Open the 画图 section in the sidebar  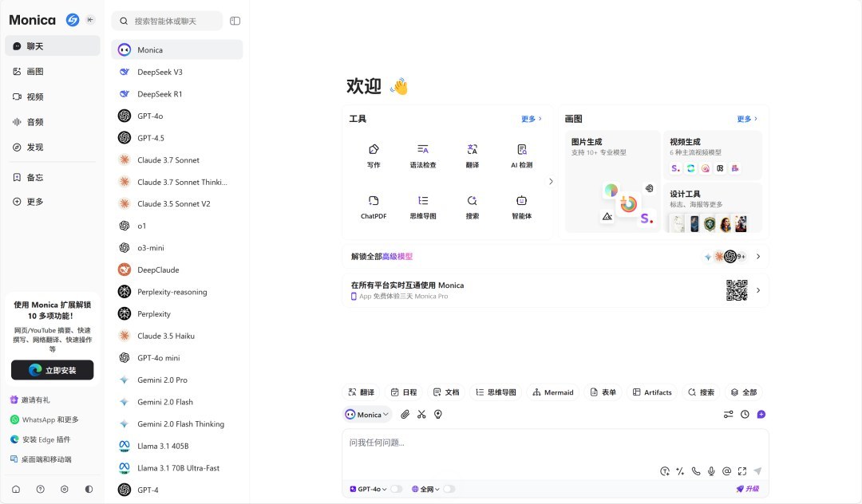pyautogui.click(x=52, y=71)
